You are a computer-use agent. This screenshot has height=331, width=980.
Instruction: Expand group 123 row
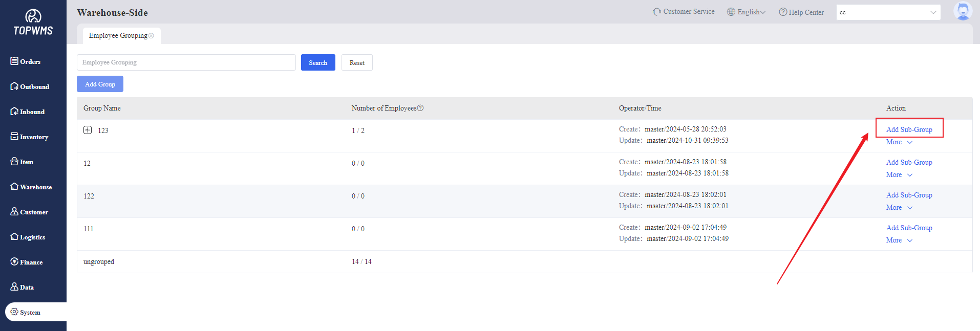pyautogui.click(x=88, y=130)
